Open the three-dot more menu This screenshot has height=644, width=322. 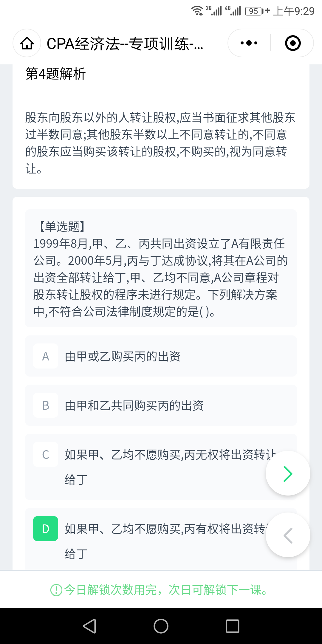pyautogui.click(x=249, y=43)
